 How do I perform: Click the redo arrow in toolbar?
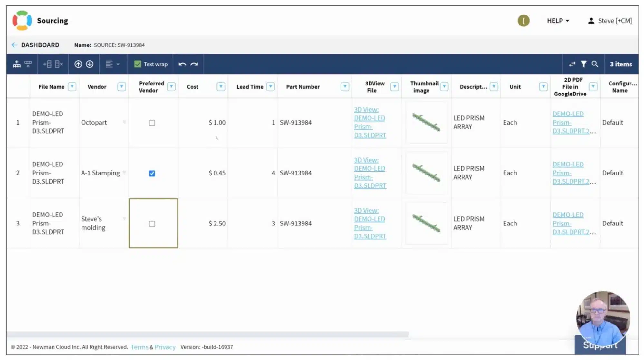pos(194,64)
